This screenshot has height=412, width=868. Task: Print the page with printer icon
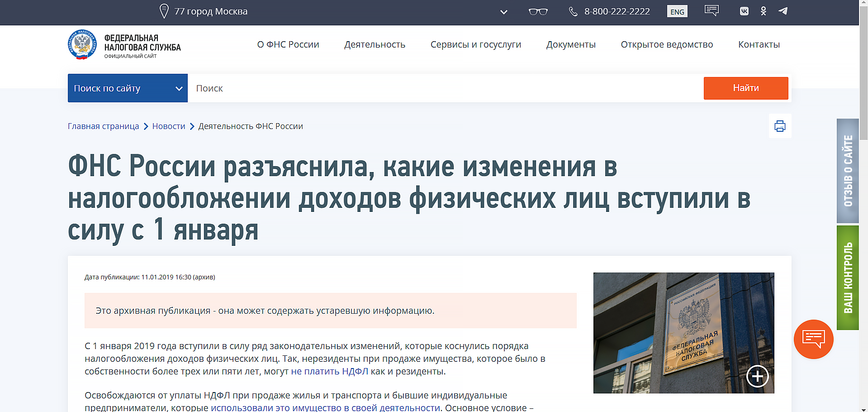tap(780, 126)
